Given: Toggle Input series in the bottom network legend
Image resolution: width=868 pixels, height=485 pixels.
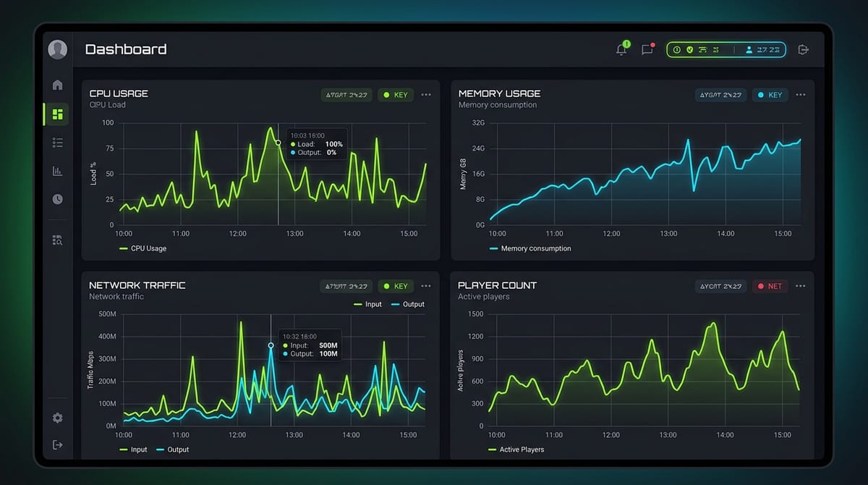Looking at the screenshot, I should [133, 450].
